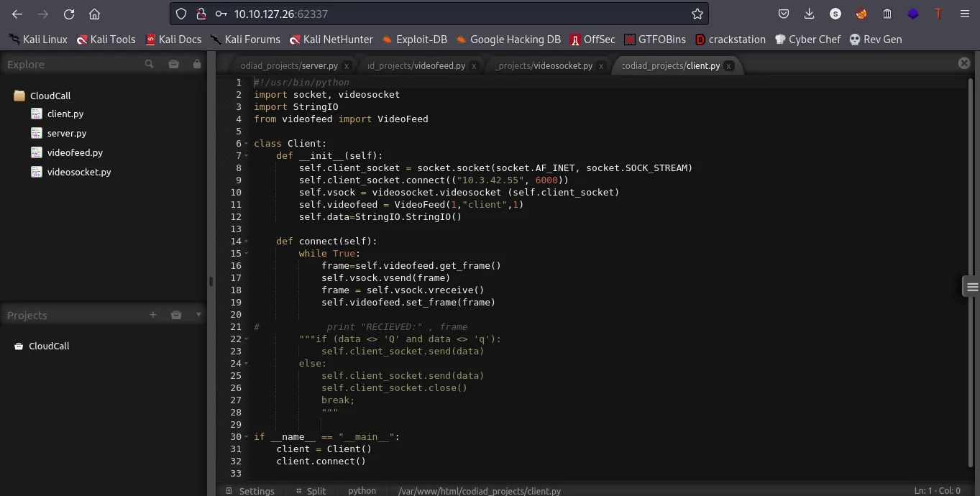Go to the browser home page
The width and height of the screenshot is (980, 496).
pyautogui.click(x=94, y=14)
